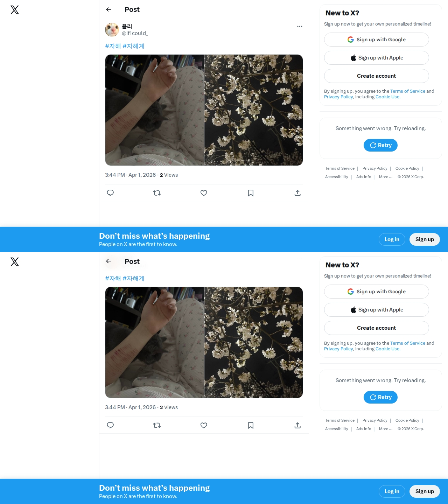This screenshot has height=504, width=448.
Task: Click the upper Retry button
Action: click(380, 145)
